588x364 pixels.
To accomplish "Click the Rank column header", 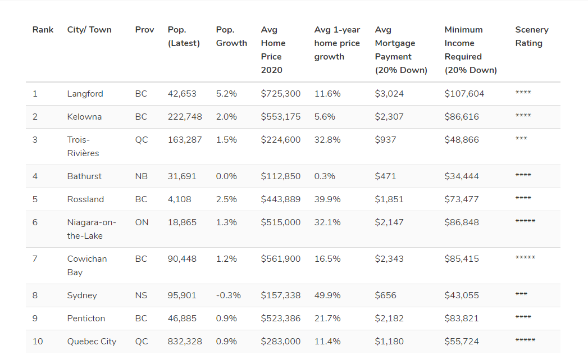I will [x=43, y=30].
